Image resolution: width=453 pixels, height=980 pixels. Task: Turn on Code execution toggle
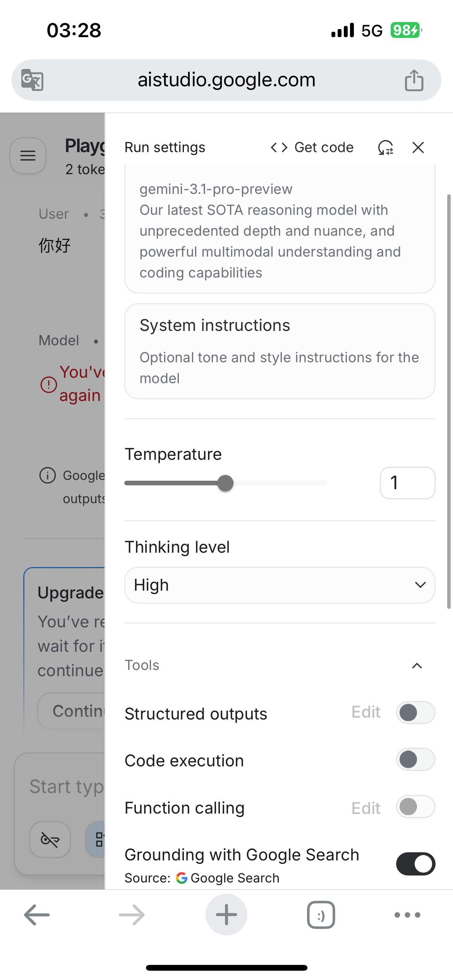(x=415, y=759)
